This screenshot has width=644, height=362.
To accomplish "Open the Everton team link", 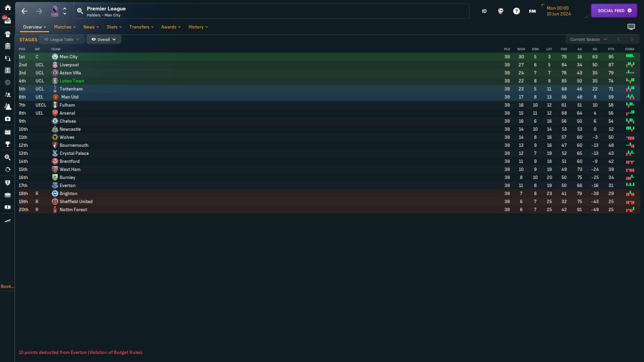I will (x=67, y=186).
